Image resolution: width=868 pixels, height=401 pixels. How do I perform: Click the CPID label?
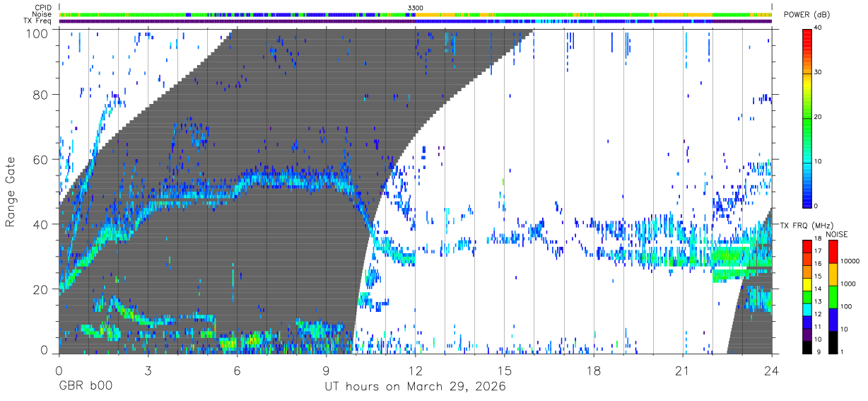[x=43, y=8]
